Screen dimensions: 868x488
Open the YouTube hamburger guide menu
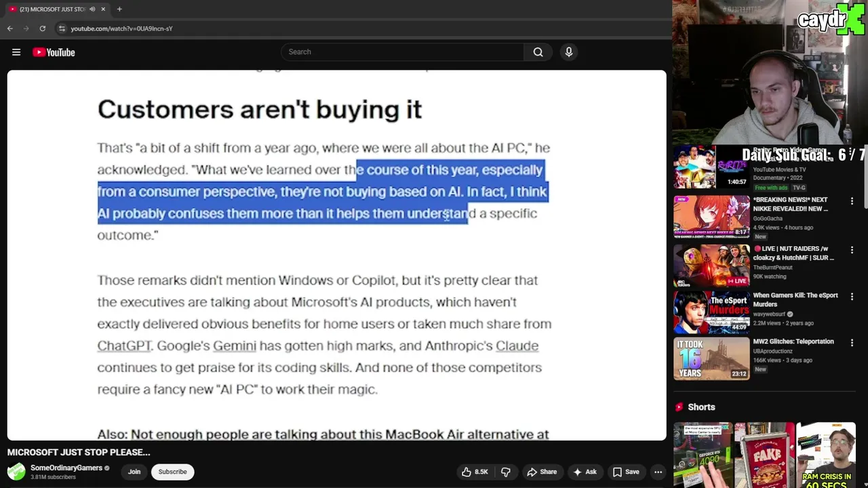pos(16,52)
